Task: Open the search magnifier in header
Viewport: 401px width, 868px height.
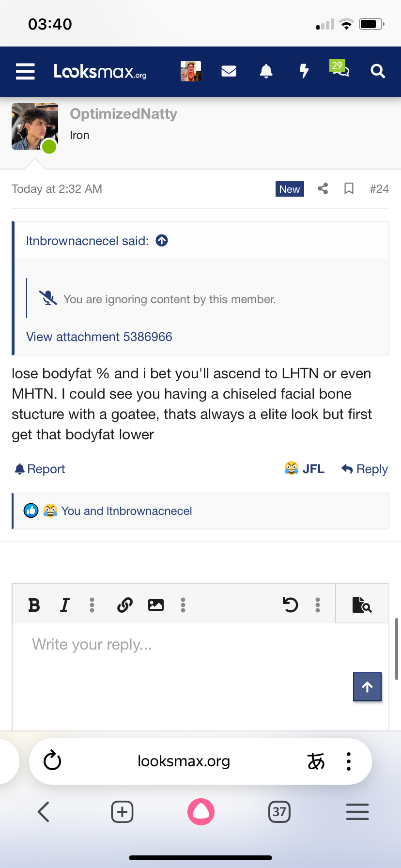Action: pos(378,71)
